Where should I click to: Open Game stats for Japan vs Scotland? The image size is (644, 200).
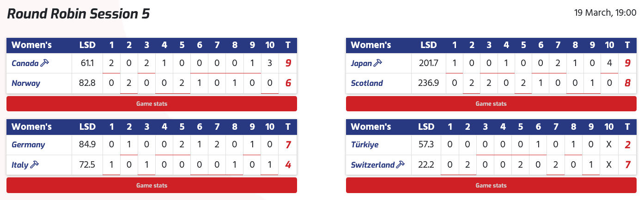491,104
